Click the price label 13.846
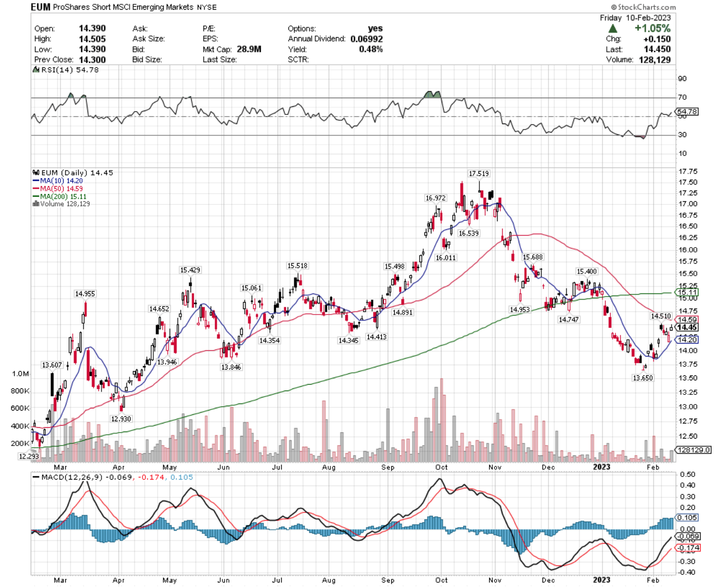This screenshot has width=718, height=588. (231, 367)
